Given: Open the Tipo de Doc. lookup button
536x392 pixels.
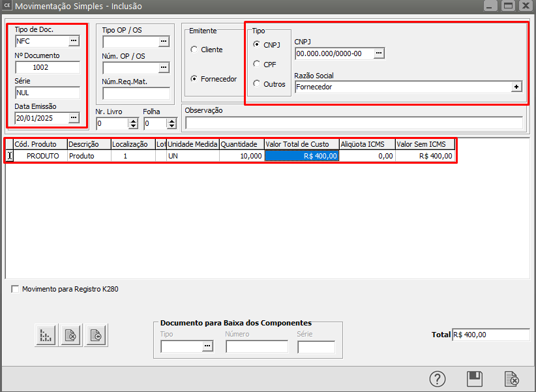Looking at the screenshot, I should pos(73,41).
